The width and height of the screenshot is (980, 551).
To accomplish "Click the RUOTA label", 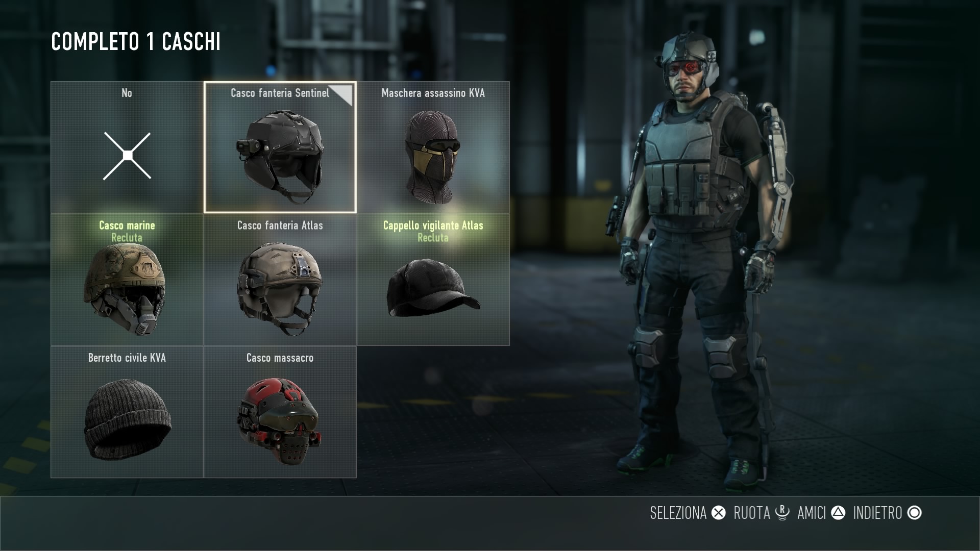I will [x=752, y=513].
